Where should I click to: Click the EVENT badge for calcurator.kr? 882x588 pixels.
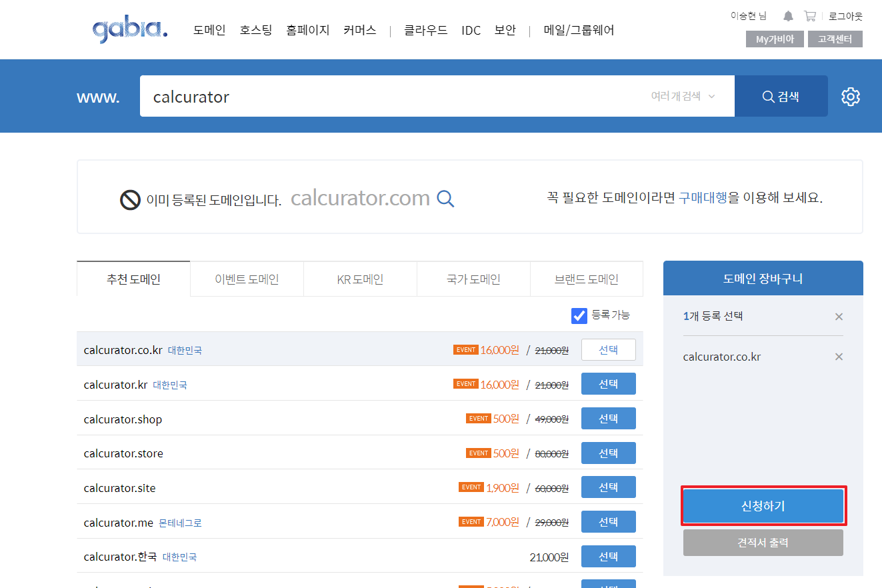(465, 384)
